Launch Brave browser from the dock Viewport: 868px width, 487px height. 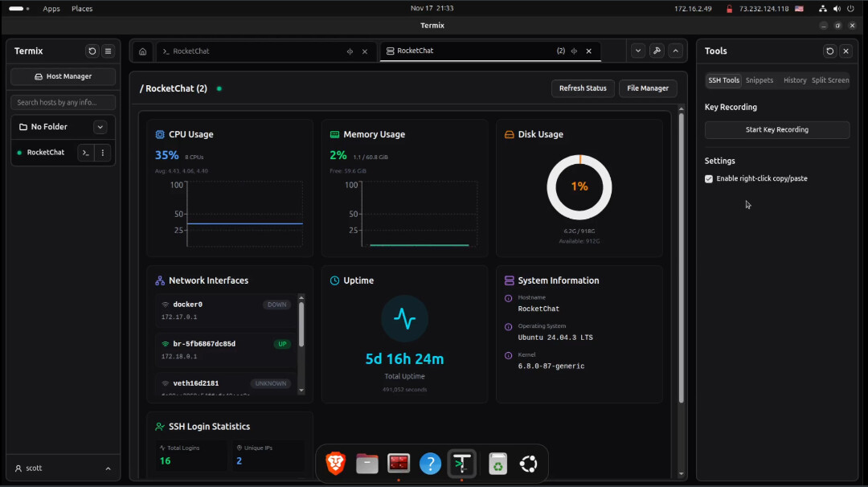click(x=334, y=464)
